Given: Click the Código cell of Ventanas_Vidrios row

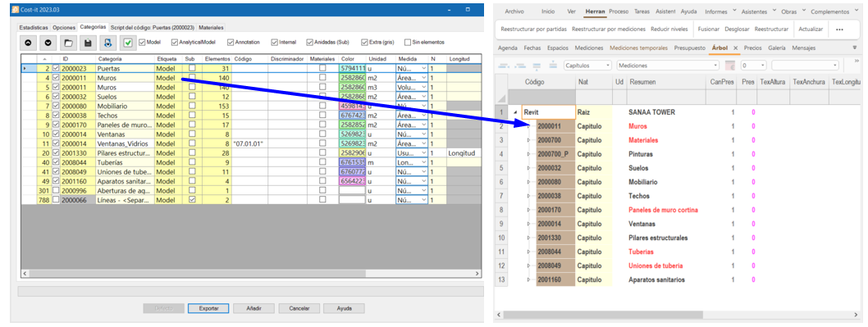Looking at the screenshot, I should [x=249, y=143].
